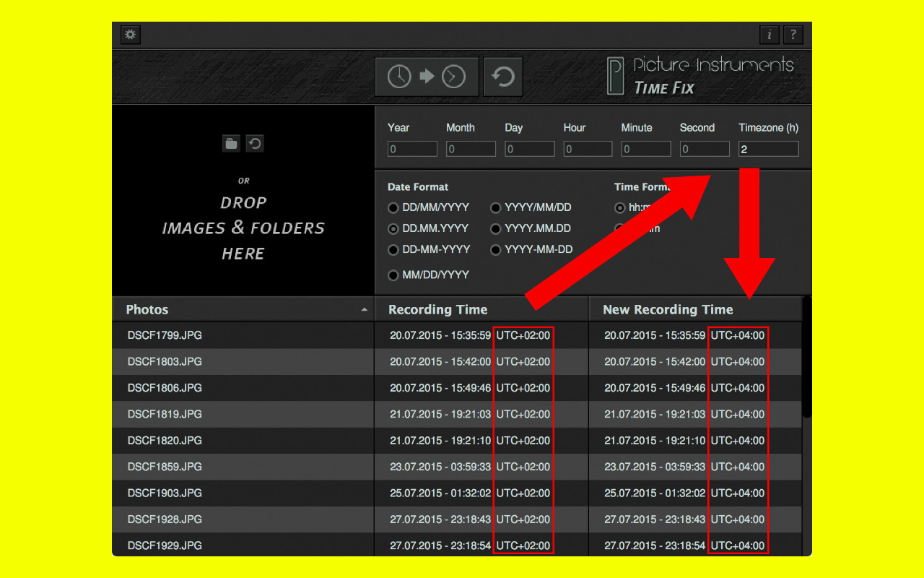Click the New Recording Time column header
This screenshot has width=924, height=578.
click(695, 309)
